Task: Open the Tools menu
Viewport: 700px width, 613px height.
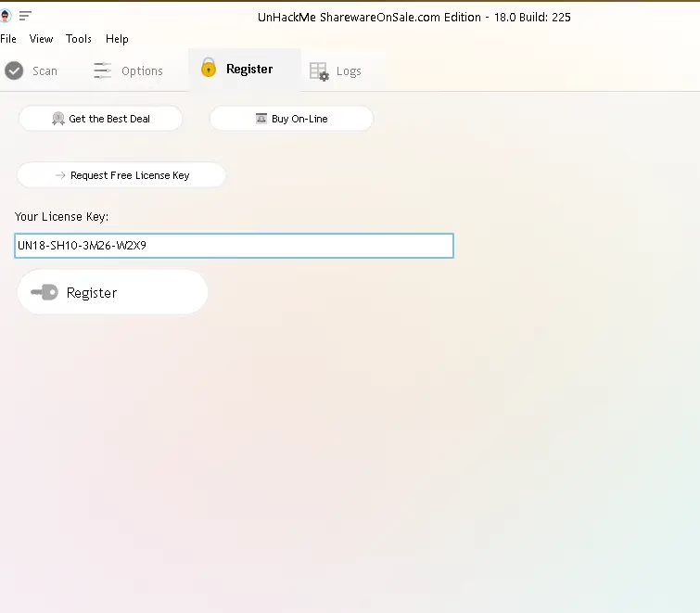Action: (x=79, y=39)
